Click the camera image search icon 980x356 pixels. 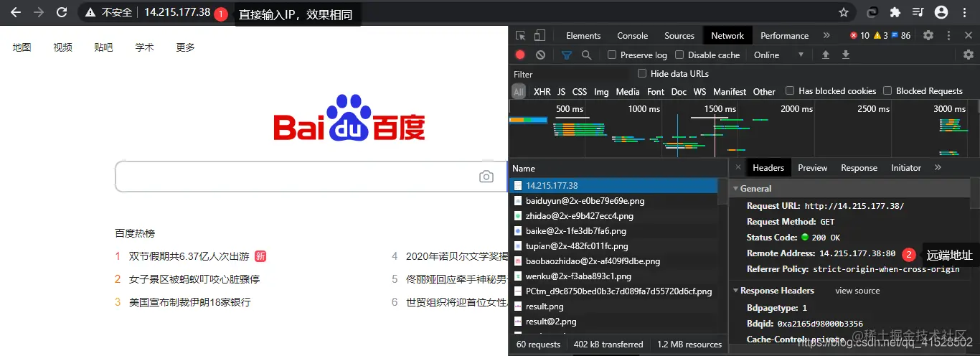(x=486, y=177)
